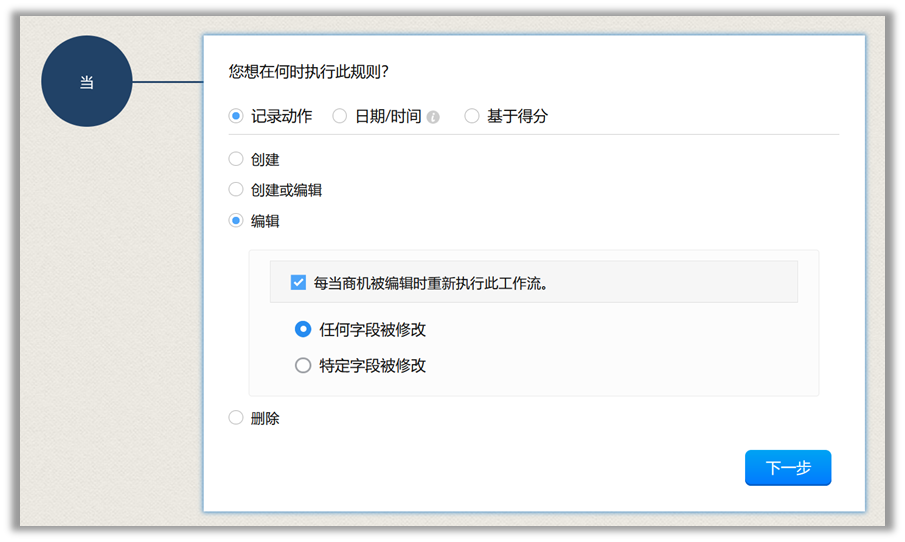Viewport: 905px width, 542px height.
Task: Select the 基于得分 radio button
Action: point(472,116)
